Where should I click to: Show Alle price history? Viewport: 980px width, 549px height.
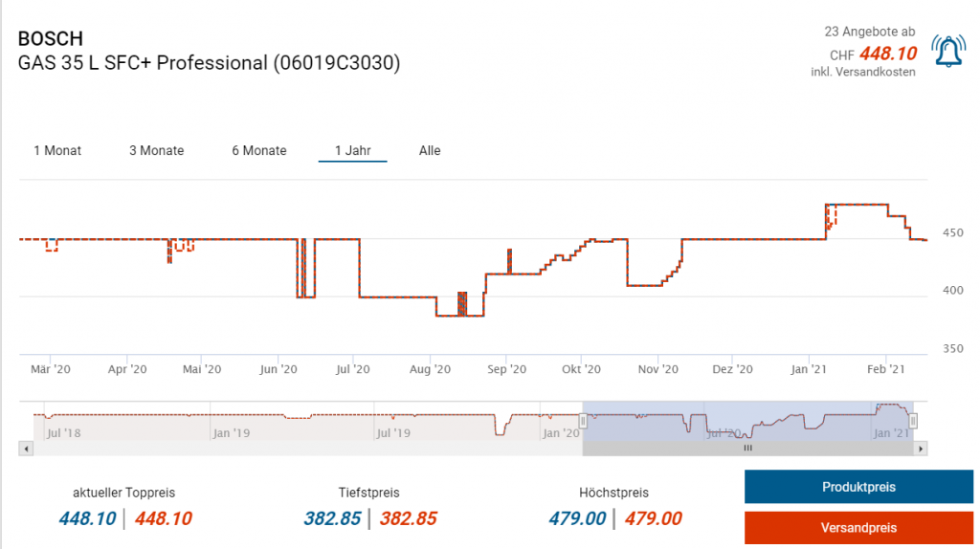[x=430, y=150]
